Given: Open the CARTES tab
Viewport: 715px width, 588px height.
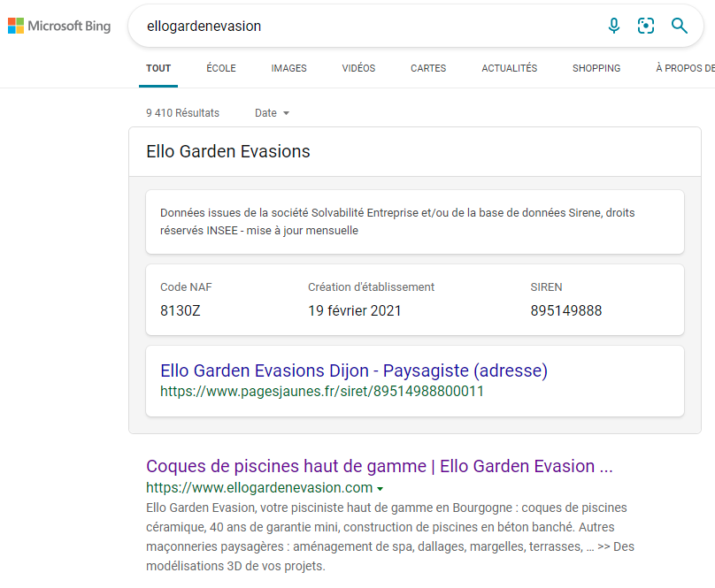Looking at the screenshot, I should (428, 68).
